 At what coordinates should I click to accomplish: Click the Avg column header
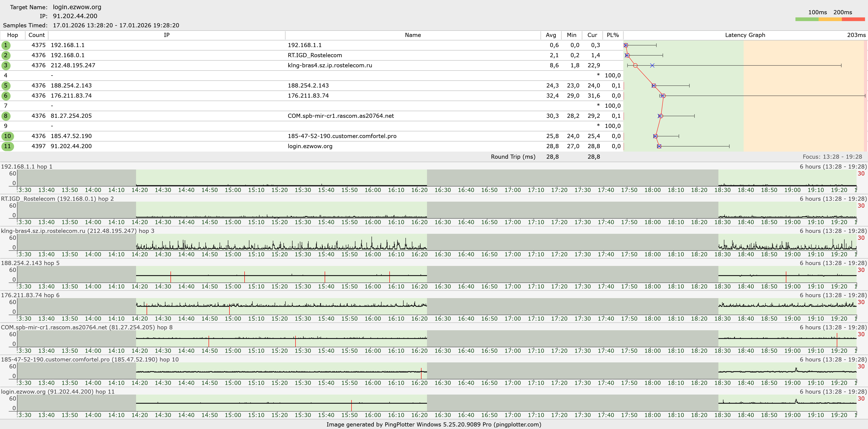[551, 35]
